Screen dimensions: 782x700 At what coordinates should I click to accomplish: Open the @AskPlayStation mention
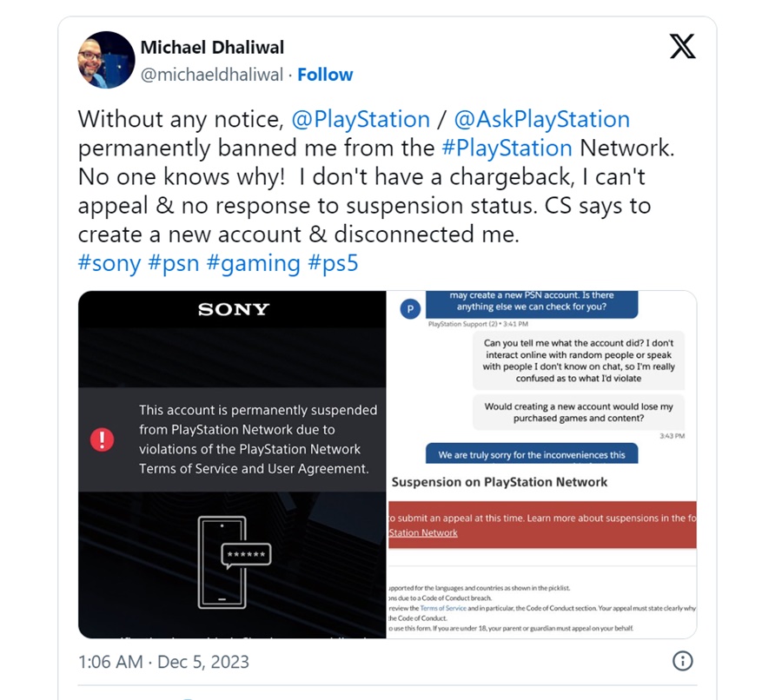point(542,119)
